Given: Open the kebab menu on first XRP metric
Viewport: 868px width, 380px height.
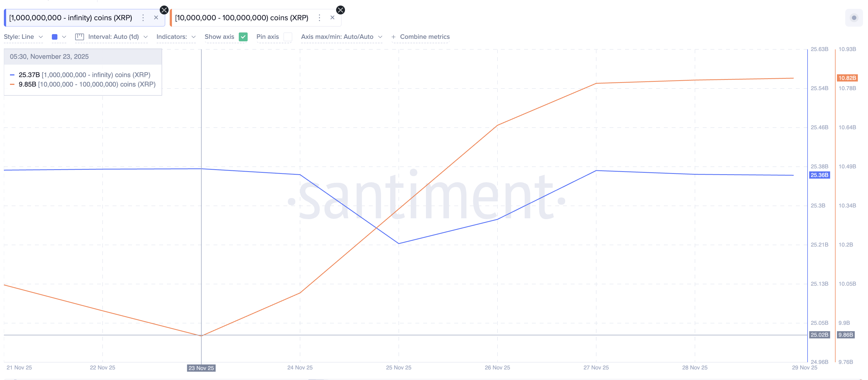Looking at the screenshot, I should [x=143, y=17].
